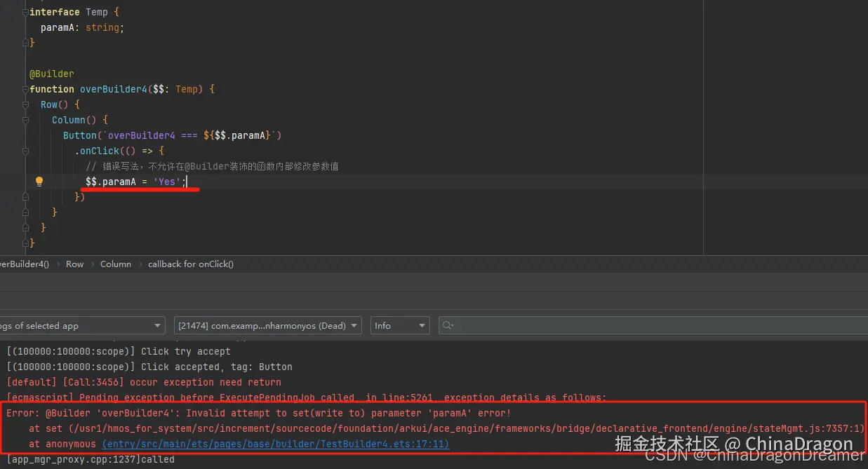Click the yellow light bulb quick-fix icon
Screen dimensions: 868x469
point(39,182)
